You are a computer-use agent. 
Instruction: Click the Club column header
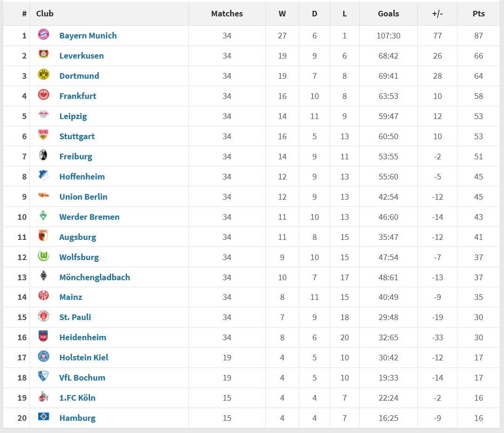point(45,14)
